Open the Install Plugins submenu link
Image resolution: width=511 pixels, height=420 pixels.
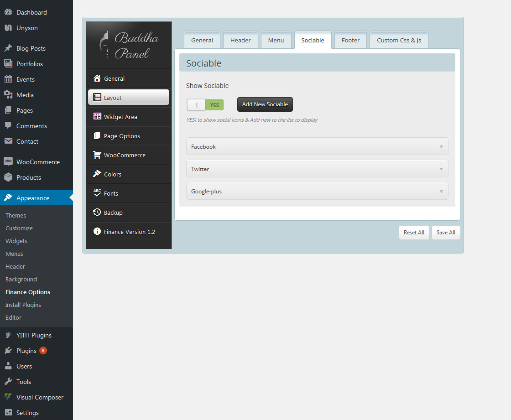tap(23, 305)
